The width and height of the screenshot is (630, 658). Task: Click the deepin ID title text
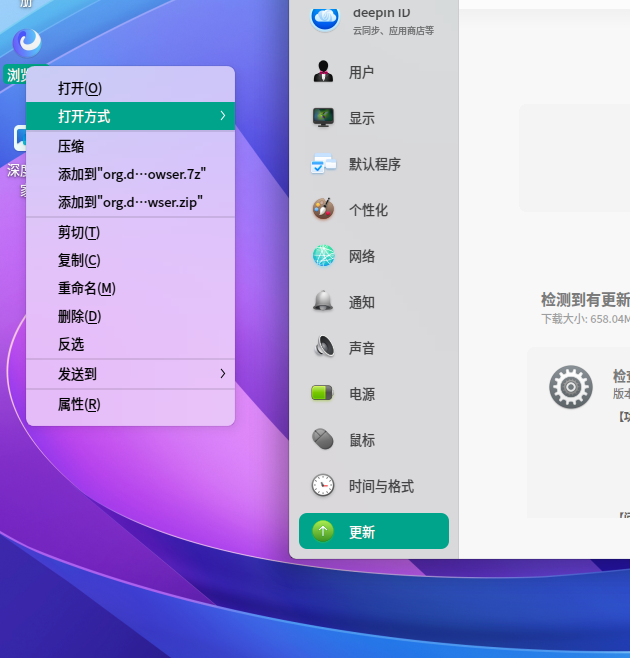coord(382,13)
